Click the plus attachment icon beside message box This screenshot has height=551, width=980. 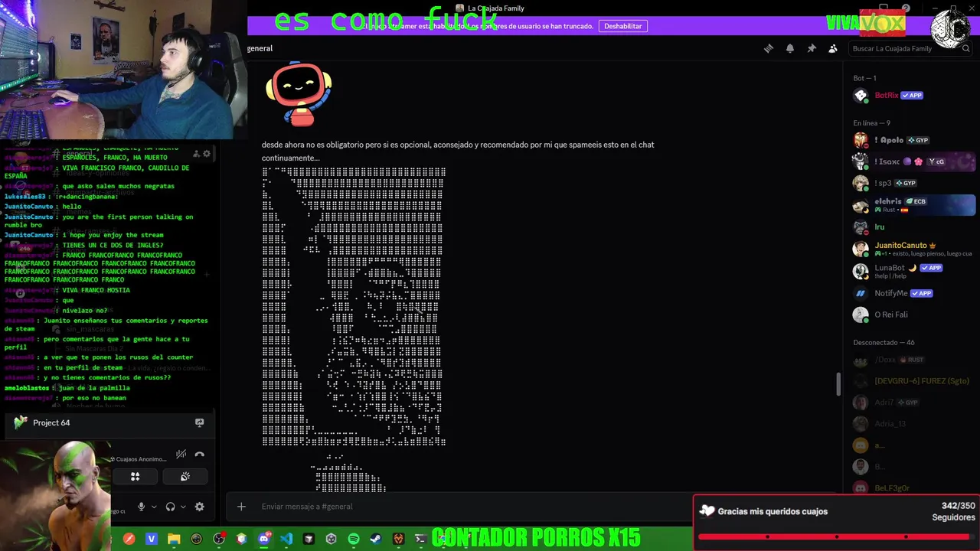pyautogui.click(x=241, y=507)
